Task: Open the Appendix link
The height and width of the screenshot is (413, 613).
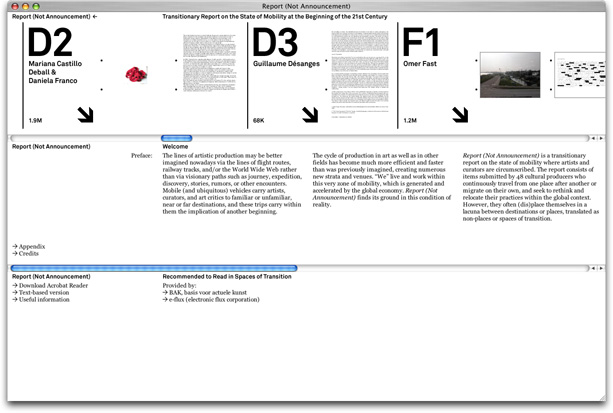Action: 30,246
